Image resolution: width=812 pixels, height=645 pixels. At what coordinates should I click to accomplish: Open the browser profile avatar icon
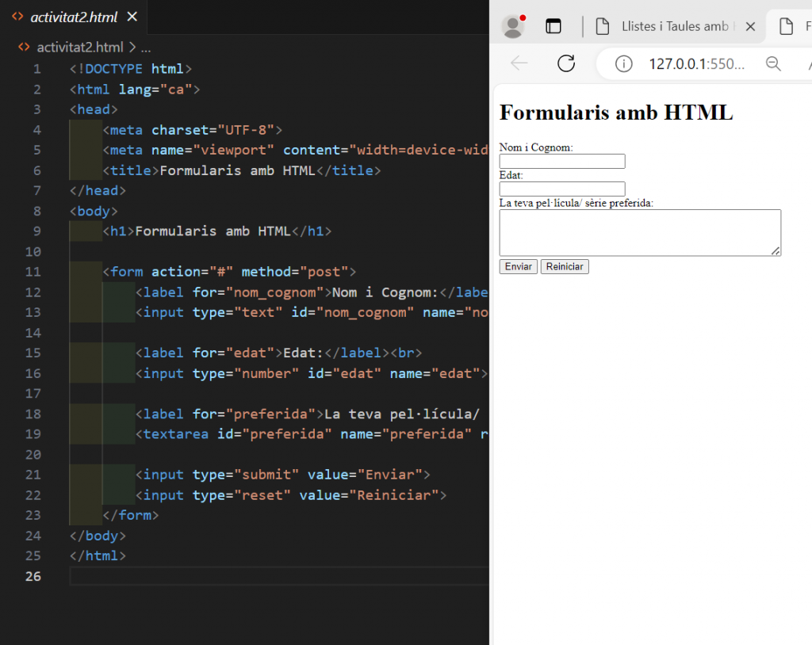[512, 25]
